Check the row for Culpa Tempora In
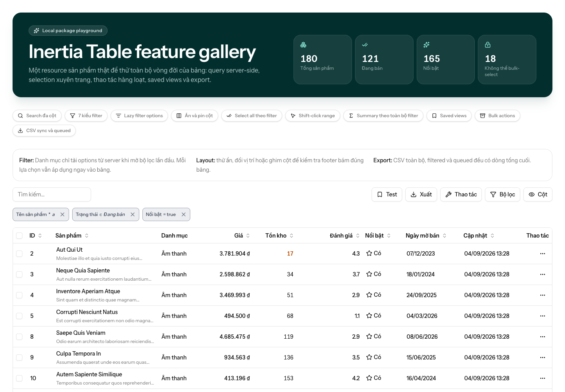This screenshot has height=392, width=565. click(x=19, y=358)
